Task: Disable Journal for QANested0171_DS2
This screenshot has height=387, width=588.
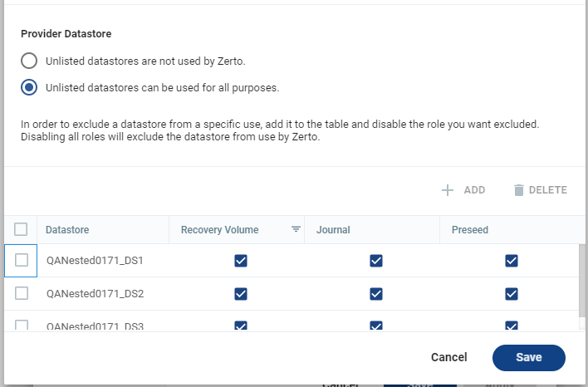Action: (376, 293)
